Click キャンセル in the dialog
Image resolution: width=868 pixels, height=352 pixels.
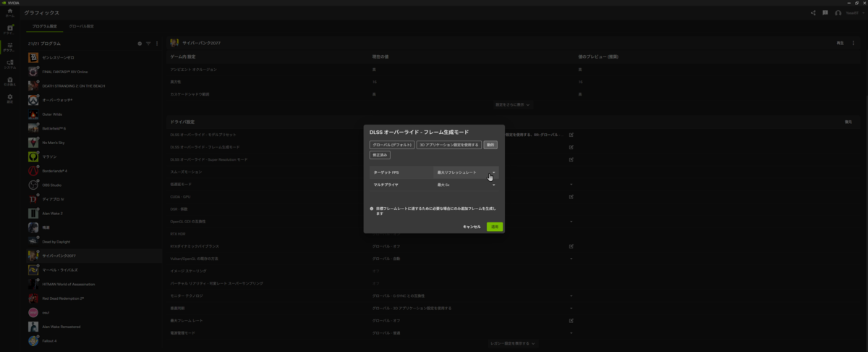(472, 227)
